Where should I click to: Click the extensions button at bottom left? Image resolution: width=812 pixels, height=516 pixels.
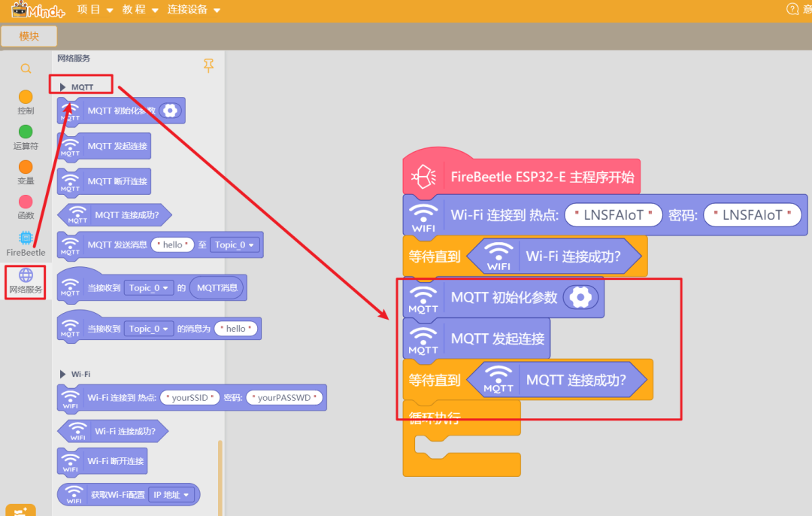(x=21, y=510)
